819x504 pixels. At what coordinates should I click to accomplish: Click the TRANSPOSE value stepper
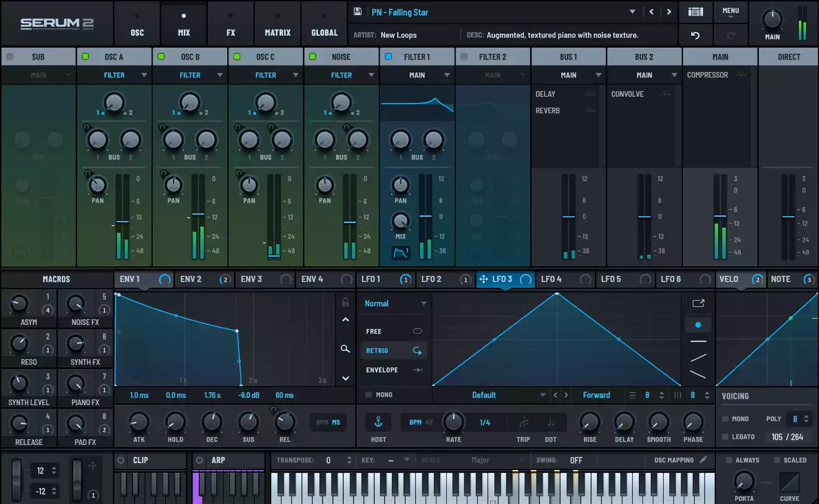(x=349, y=460)
